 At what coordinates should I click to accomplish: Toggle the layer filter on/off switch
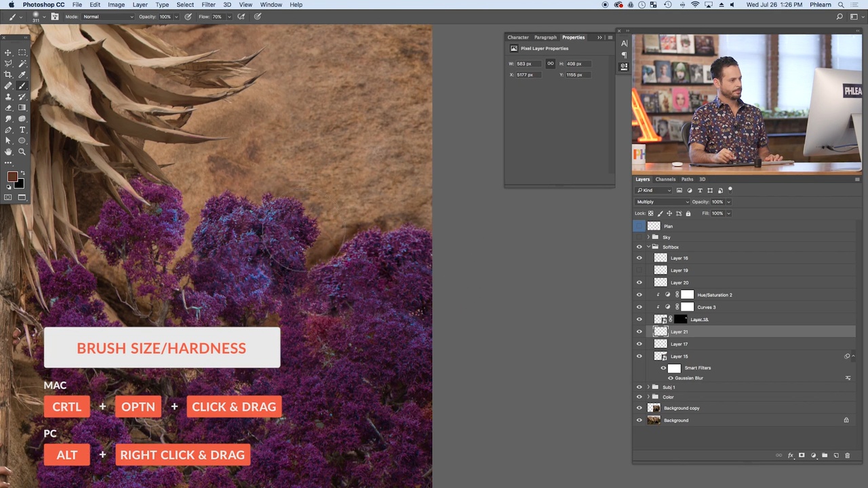point(730,190)
